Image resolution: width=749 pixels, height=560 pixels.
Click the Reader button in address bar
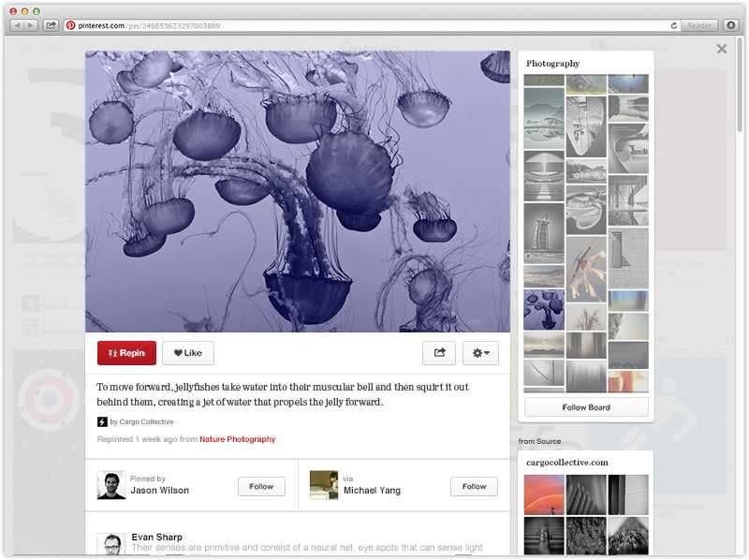click(x=699, y=25)
